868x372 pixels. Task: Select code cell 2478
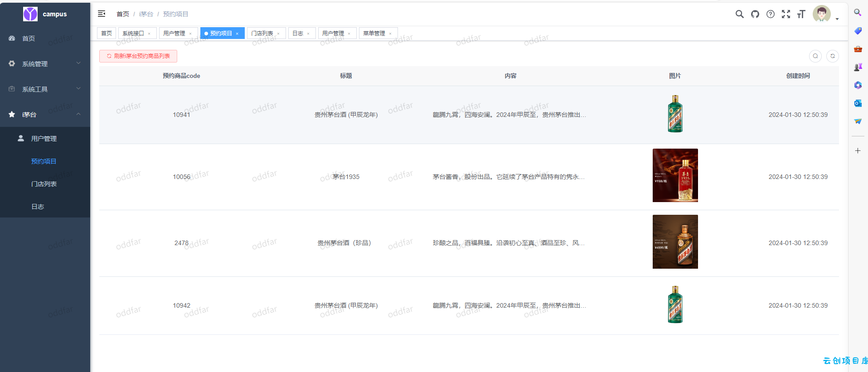pos(181,243)
